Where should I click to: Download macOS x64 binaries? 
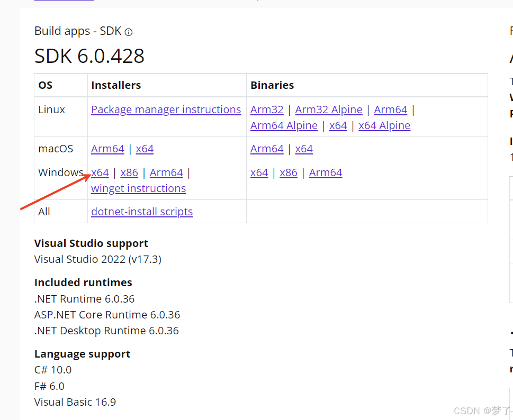304,149
